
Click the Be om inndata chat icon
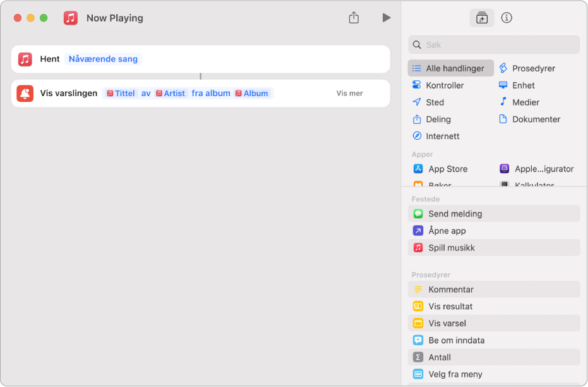pyautogui.click(x=418, y=340)
